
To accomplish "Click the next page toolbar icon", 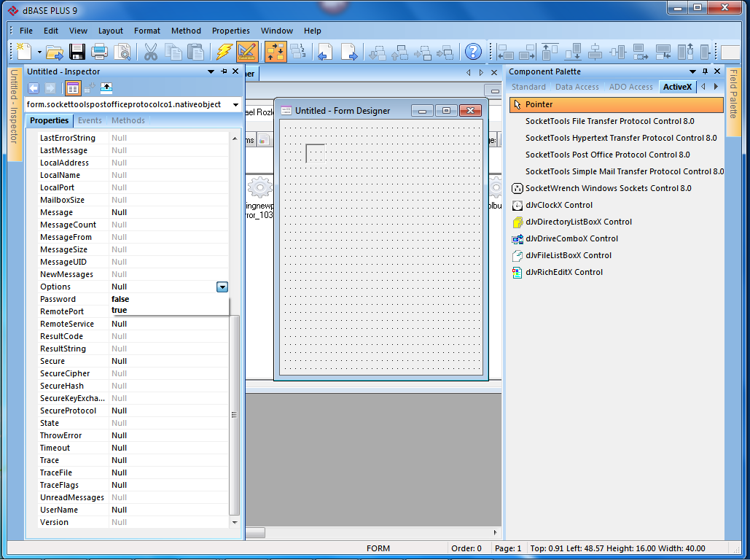I will pos(348,52).
